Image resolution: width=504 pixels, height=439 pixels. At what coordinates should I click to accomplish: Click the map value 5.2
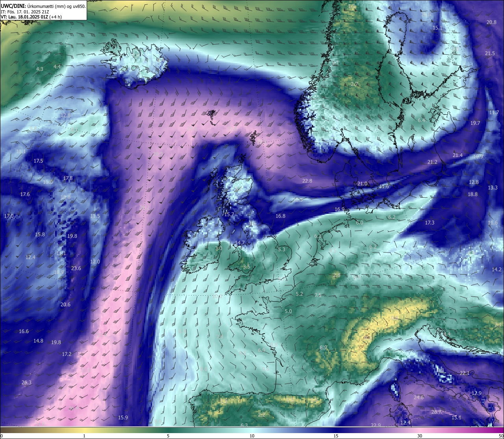pos(299,294)
